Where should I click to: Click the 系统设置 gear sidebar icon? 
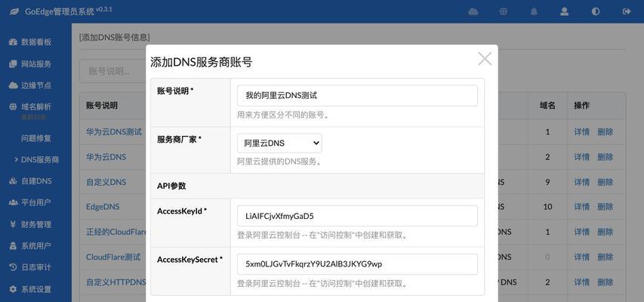coord(13,289)
